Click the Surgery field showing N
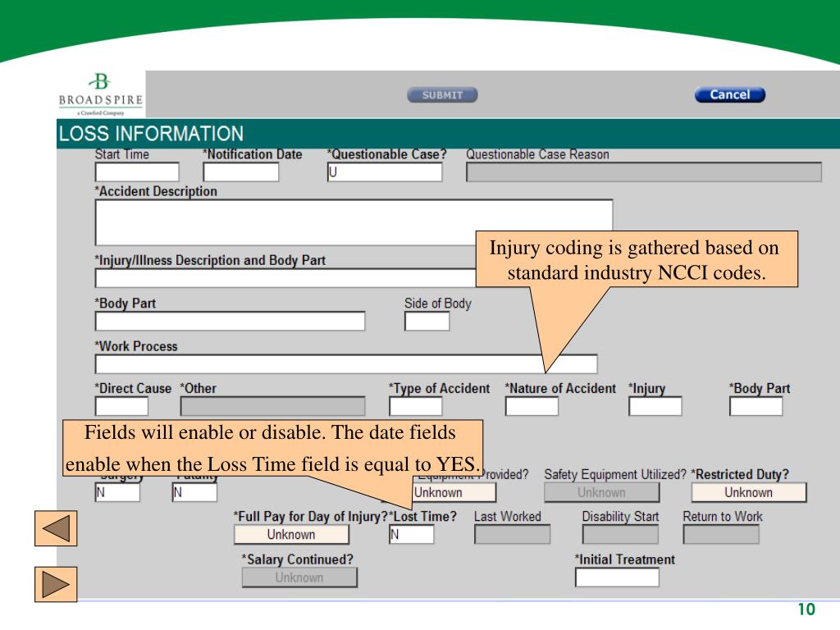The image size is (840, 630). tap(117, 492)
